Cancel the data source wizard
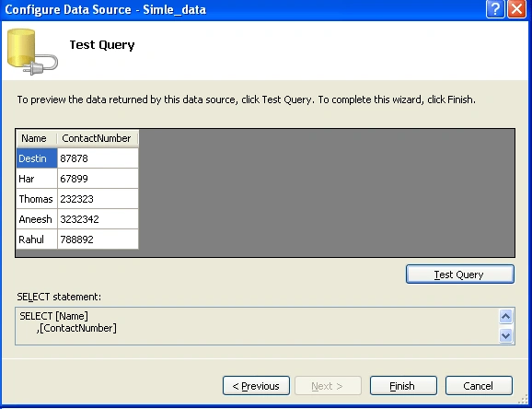 pyautogui.click(x=479, y=386)
